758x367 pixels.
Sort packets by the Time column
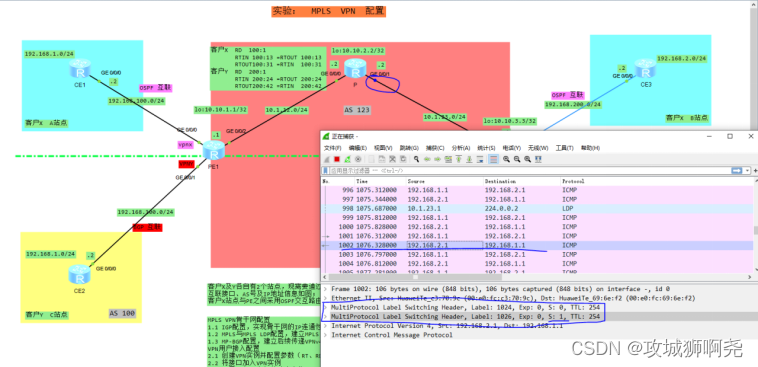click(379, 181)
